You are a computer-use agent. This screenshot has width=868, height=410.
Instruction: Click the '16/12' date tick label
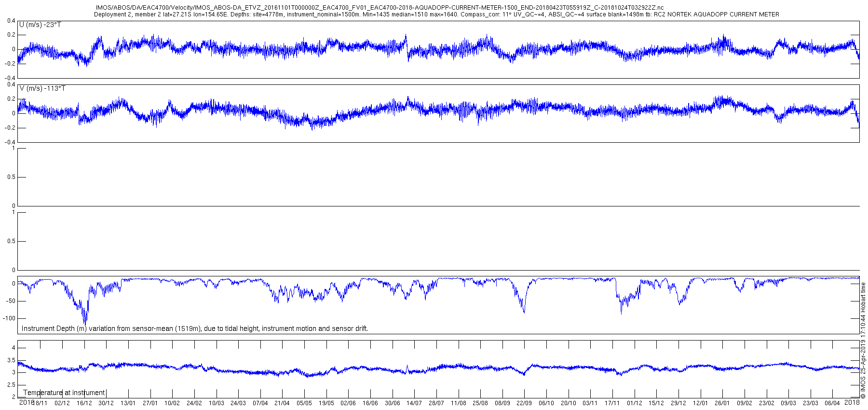pyautogui.click(x=84, y=403)
